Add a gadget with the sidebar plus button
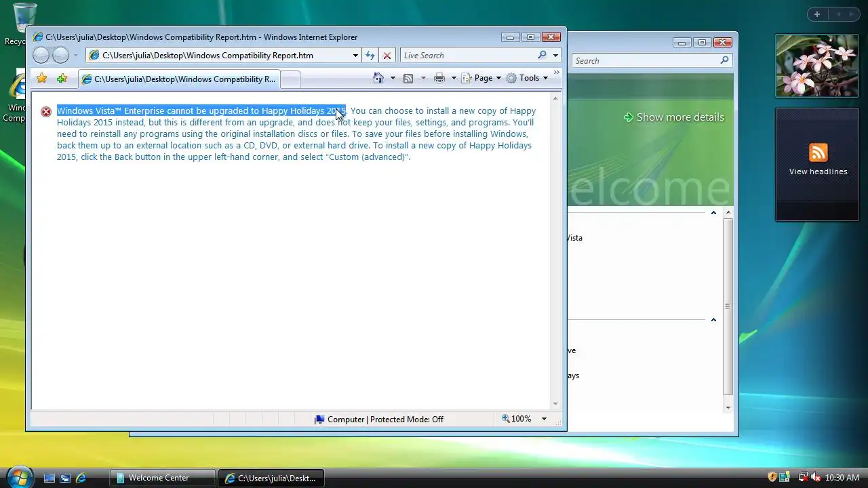Screen dimensions: 868x488 [817, 14]
